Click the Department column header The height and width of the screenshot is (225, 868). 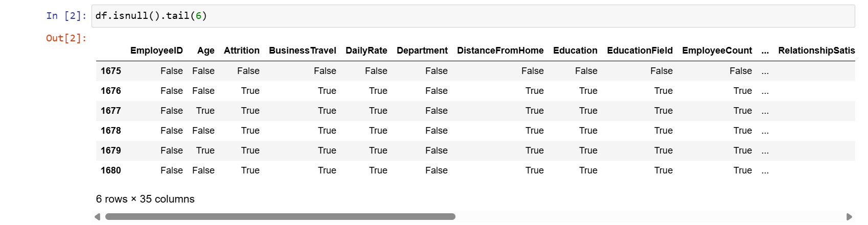pyautogui.click(x=422, y=51)
